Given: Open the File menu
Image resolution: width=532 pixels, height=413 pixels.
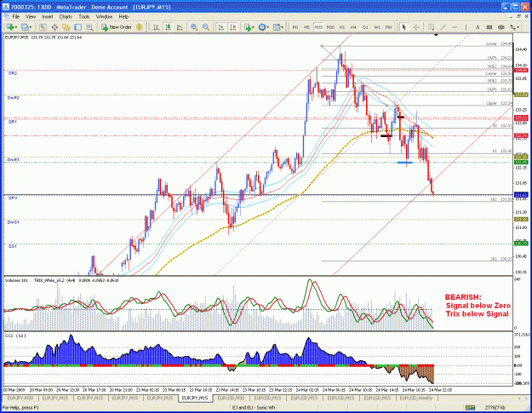Looking at the screenshot, I should tap(16, 17).
